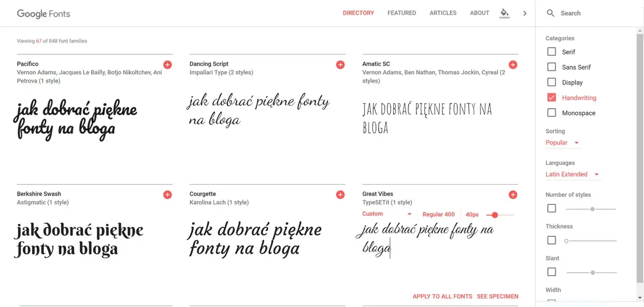
Task: Open the Pacifico font name link
Action: (x=28, y=64)
